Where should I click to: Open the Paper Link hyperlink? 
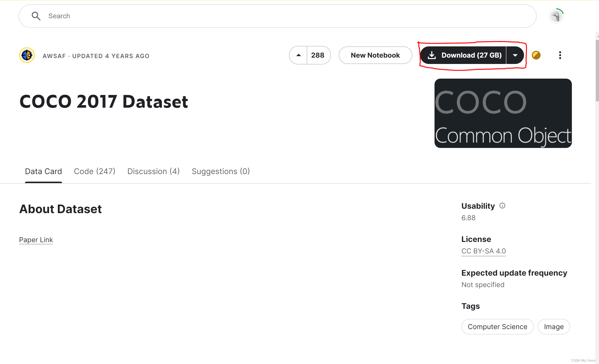(36, 240)
